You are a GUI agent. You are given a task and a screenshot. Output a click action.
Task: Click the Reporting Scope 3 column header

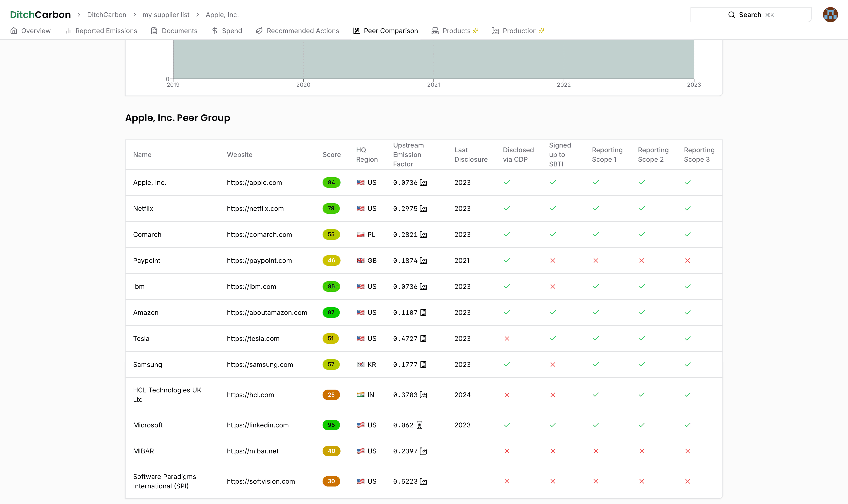click(699, 155)
